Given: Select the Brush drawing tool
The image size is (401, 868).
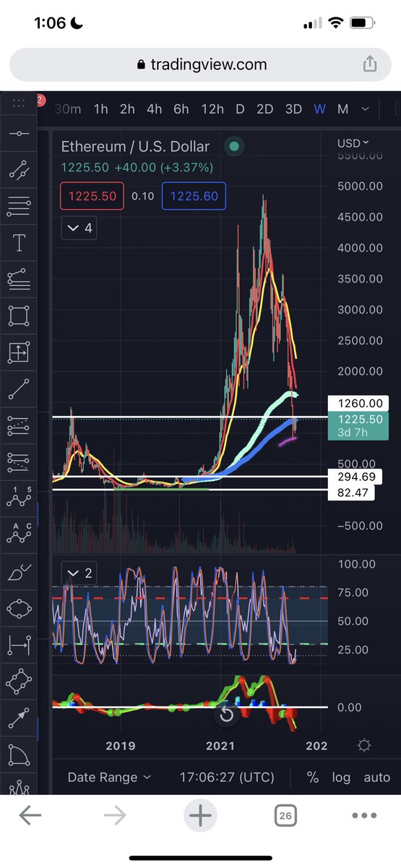Looking at the screenshot, I should (x=19, y=572).
